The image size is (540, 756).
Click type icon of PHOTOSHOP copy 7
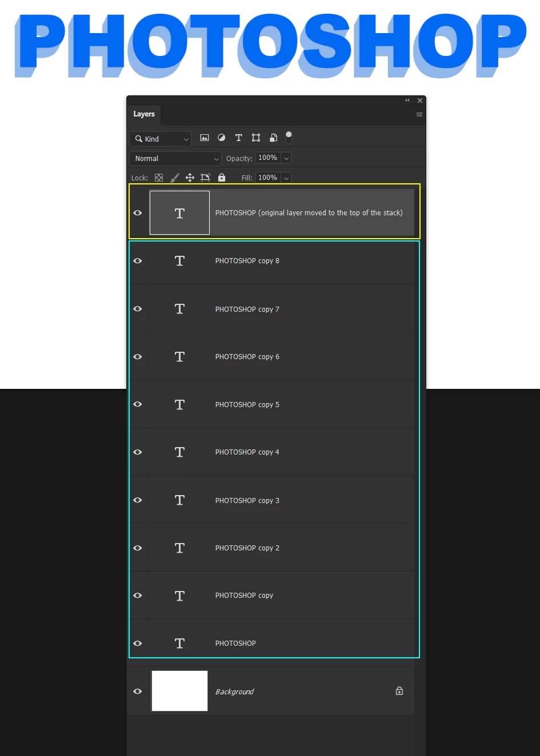tap(179, 309)
